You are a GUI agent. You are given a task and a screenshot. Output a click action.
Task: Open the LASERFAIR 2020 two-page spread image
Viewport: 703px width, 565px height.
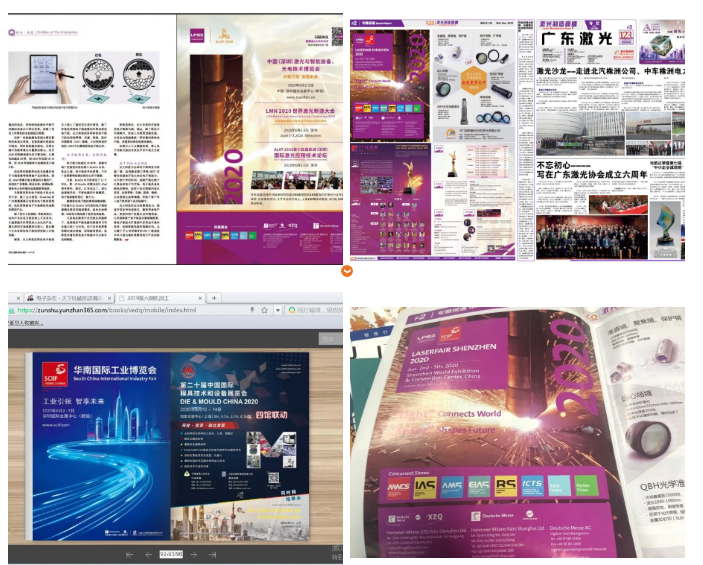(x=175, y=139)
